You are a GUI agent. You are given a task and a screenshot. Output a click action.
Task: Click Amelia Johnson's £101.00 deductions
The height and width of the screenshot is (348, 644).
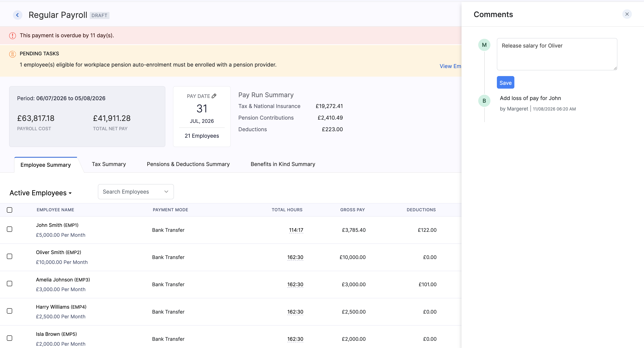pos(427,284)
